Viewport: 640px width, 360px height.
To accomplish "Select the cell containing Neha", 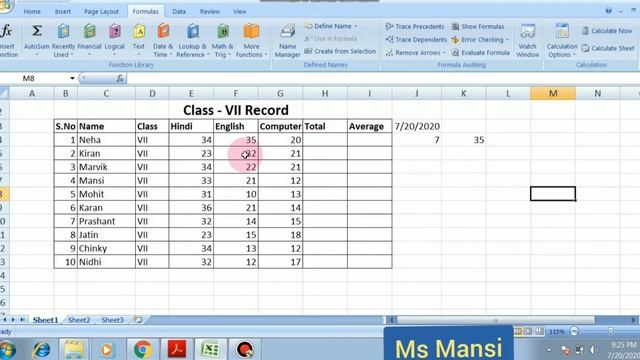I will 106,140.
